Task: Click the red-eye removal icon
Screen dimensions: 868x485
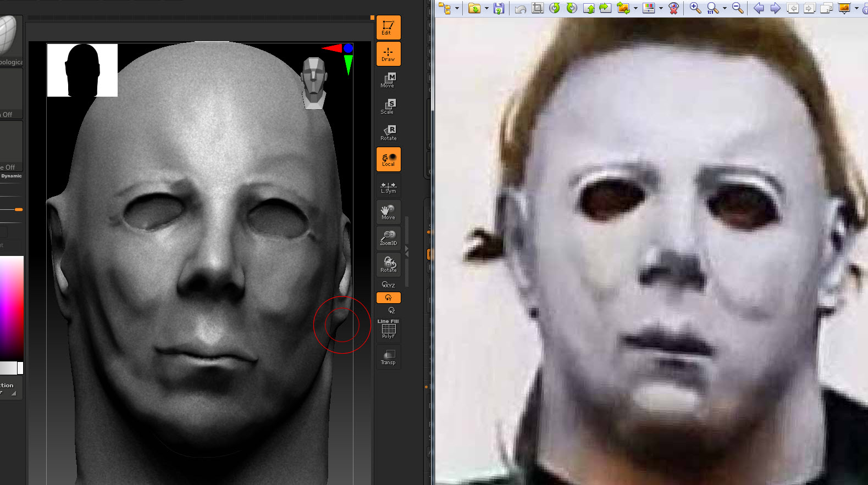Action: pyautogui.click(x=673, y=8)
